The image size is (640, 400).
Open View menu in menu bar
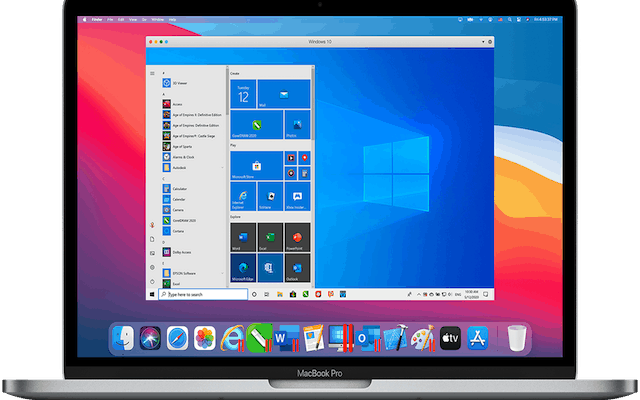pos(133,20)
